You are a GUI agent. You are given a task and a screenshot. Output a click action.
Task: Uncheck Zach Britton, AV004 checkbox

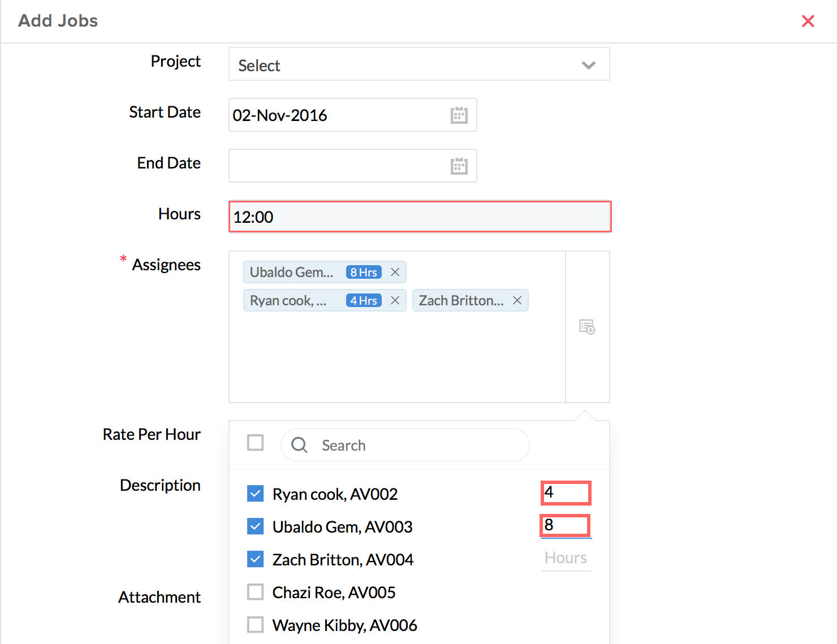pos(256,559)
